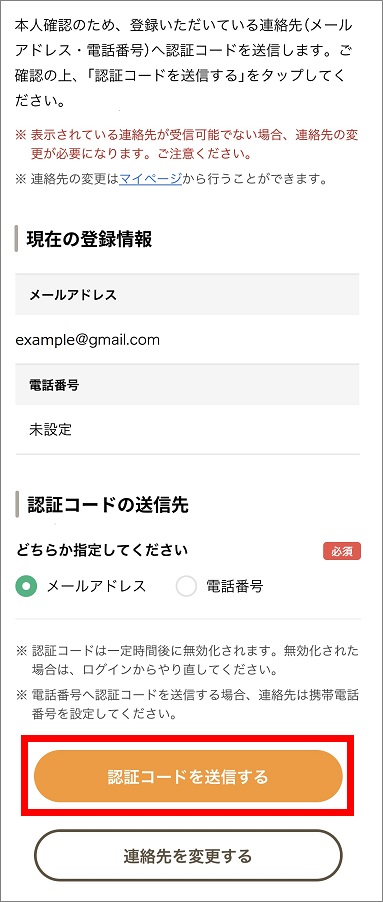
Task: Click the note about 認証コード expiring
Action: (187, 660)
